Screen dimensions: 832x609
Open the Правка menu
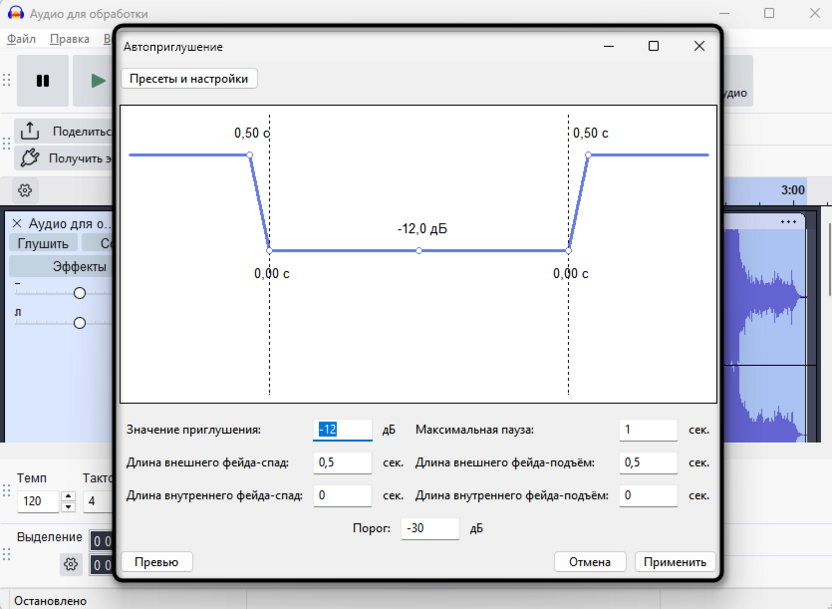point(70,39)
